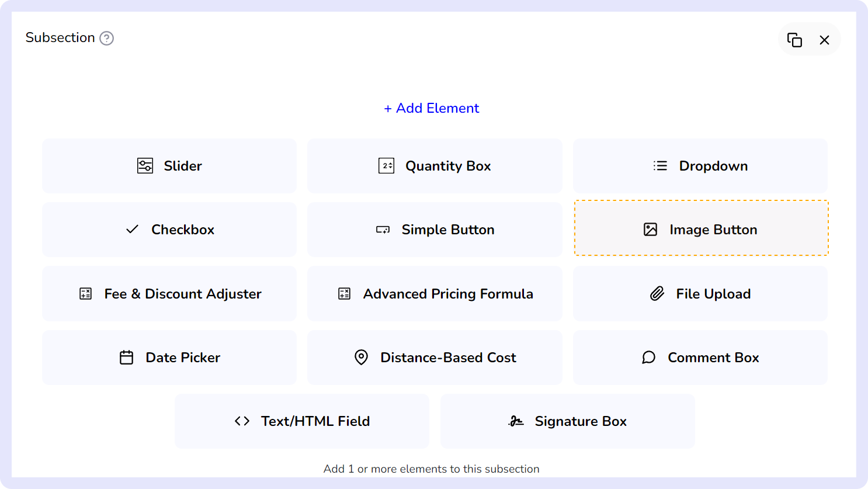868x489 pixels.
Task: Add a Simple Button element
Action: click(435, 230)
